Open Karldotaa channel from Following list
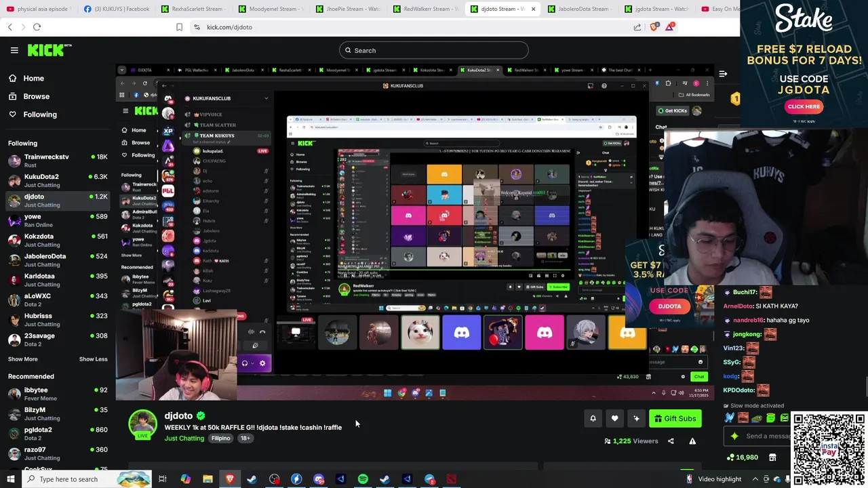The width and height of the screenshot is (868, 488). point(58,280)
